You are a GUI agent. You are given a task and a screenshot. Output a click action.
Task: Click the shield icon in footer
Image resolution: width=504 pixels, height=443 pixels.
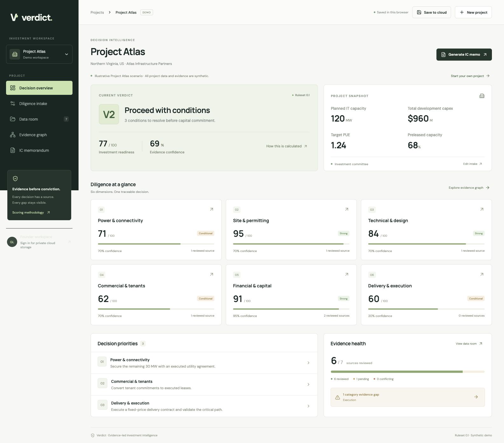(x=93, y=435)
